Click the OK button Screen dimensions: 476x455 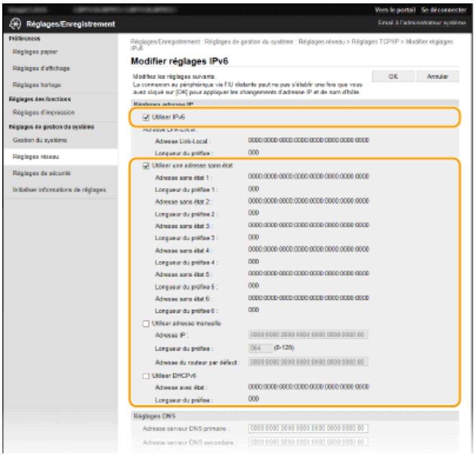pyautogui.click(x=394, y=76)
